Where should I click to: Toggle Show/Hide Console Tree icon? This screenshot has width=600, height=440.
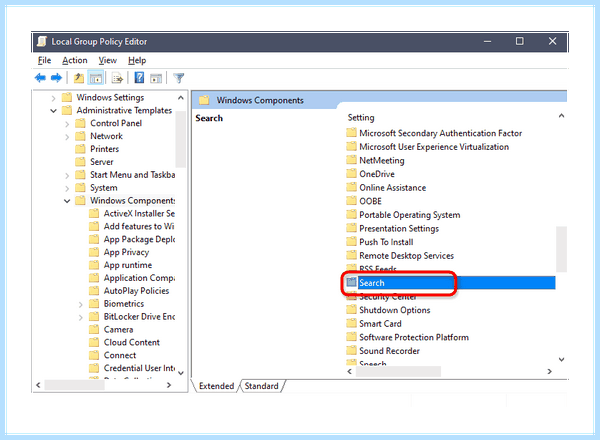pyautogui.click(x=96, y=78)
